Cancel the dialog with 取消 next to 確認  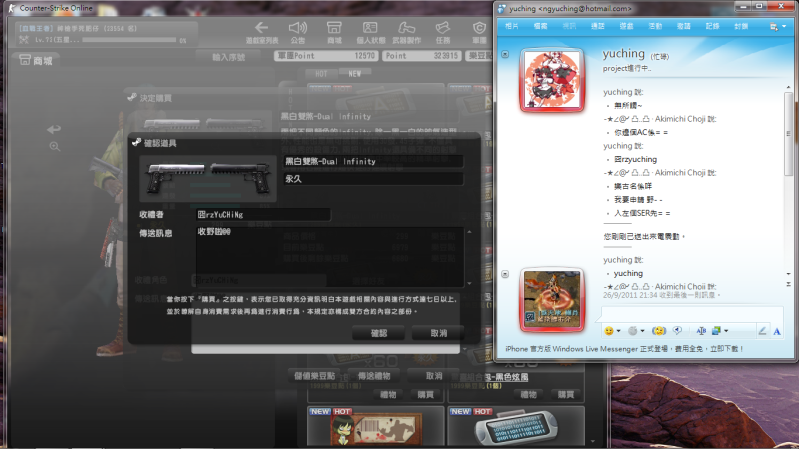438,333
